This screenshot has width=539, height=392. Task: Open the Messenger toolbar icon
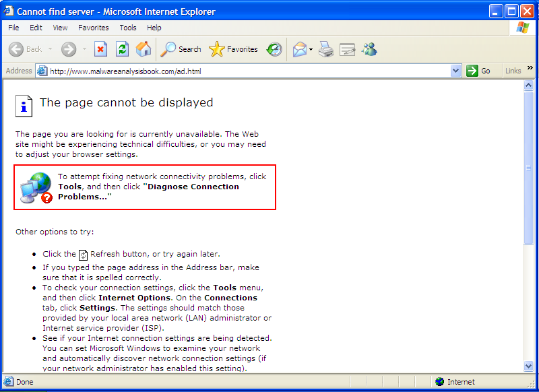[369, 49]
